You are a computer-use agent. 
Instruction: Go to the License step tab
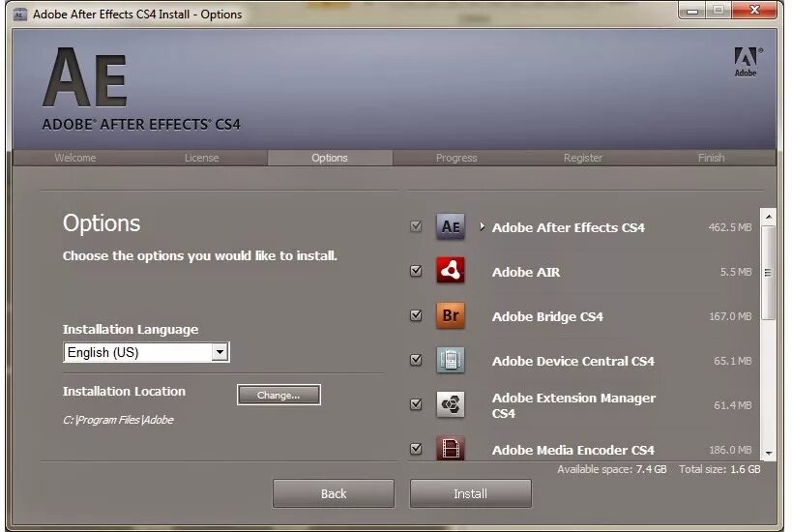tap(201, 158)
